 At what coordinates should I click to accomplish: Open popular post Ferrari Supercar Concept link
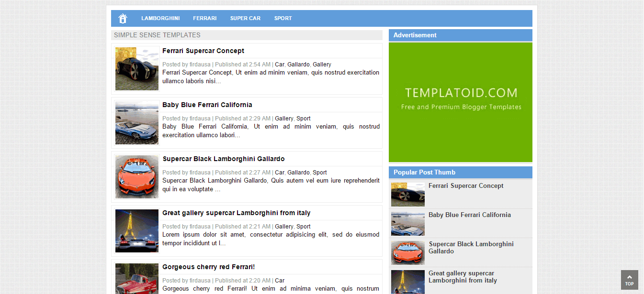point(466,186)
